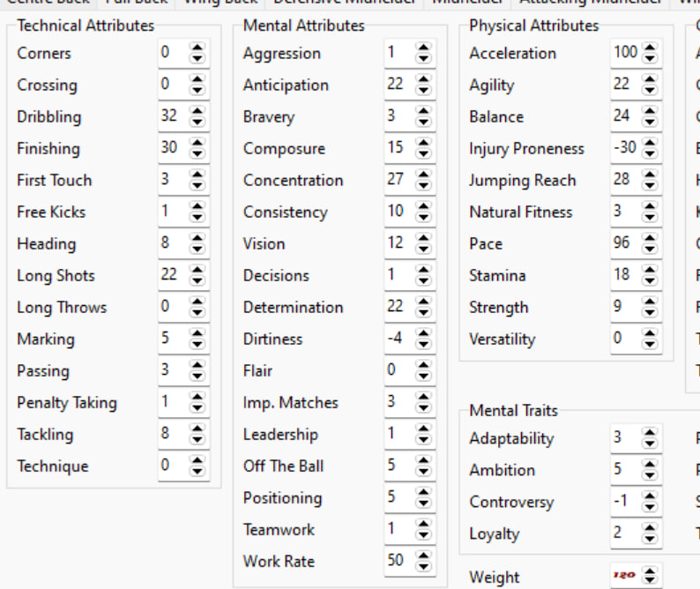Raise Work Rate with the up arrow
This screenshot has width=700, height=589.
point(423,555)
